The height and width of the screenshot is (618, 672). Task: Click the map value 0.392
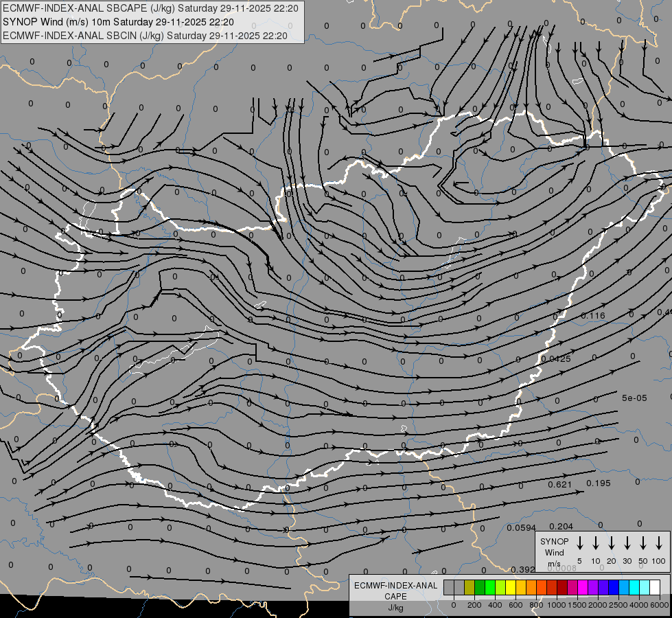tap(523, 569)
